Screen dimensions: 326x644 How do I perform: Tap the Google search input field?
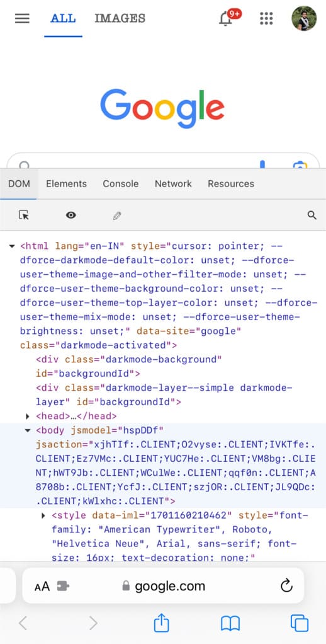[163, 161]
